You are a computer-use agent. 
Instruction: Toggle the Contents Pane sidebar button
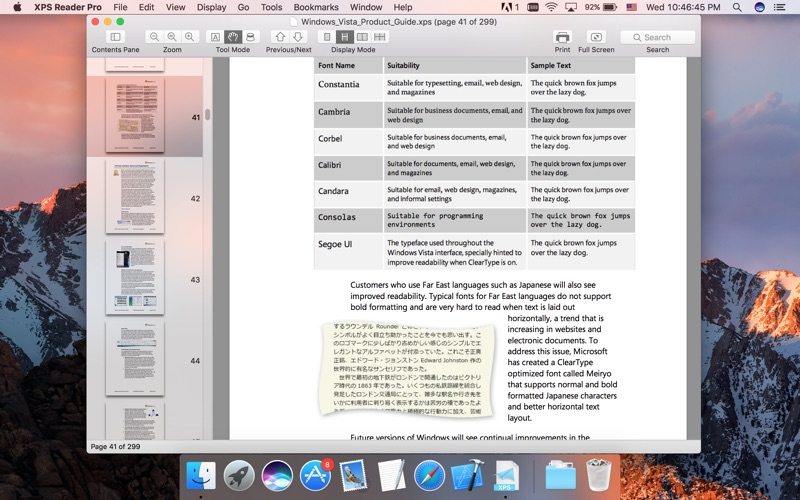[115, 37]
